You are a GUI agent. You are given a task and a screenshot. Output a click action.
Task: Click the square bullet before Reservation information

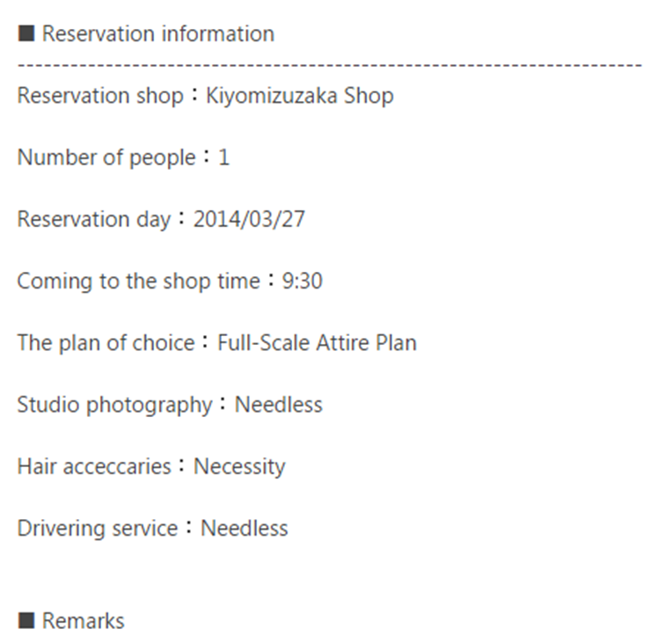click(26, 33)
